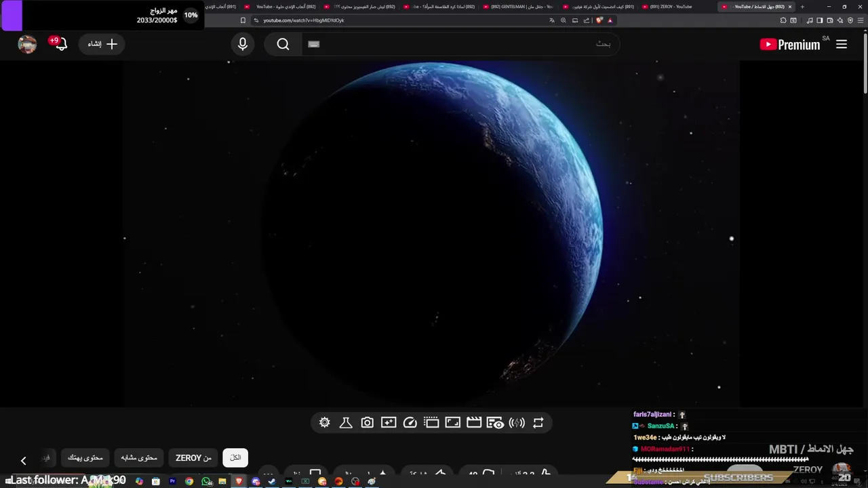Open the playback speed gauge icon
The height and width of the screenshot is (488, 868).
[x=410, y=423]
